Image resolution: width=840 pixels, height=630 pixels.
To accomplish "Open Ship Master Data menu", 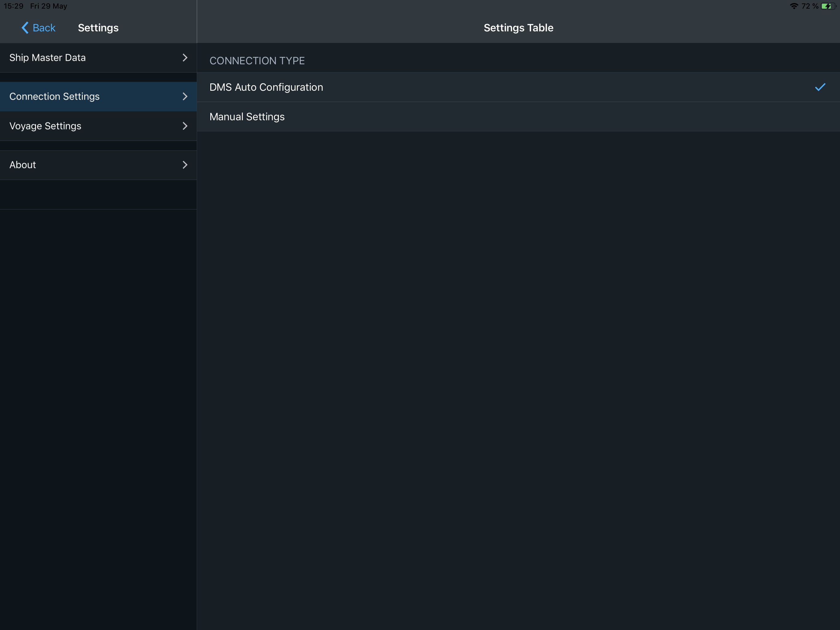I will (x=47, y=58).
